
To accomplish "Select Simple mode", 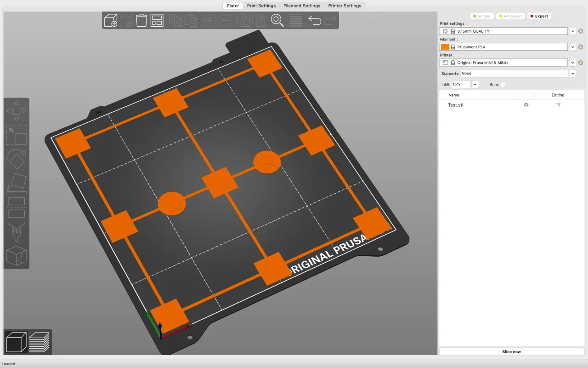I will pos(481,16).
